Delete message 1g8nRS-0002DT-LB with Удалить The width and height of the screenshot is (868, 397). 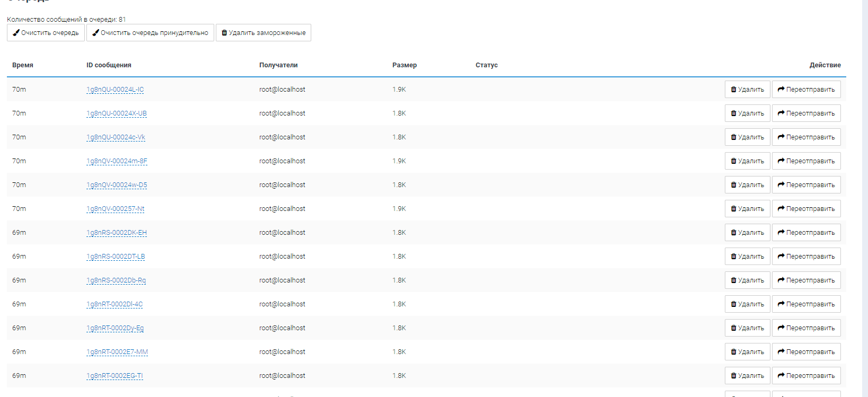747,257
